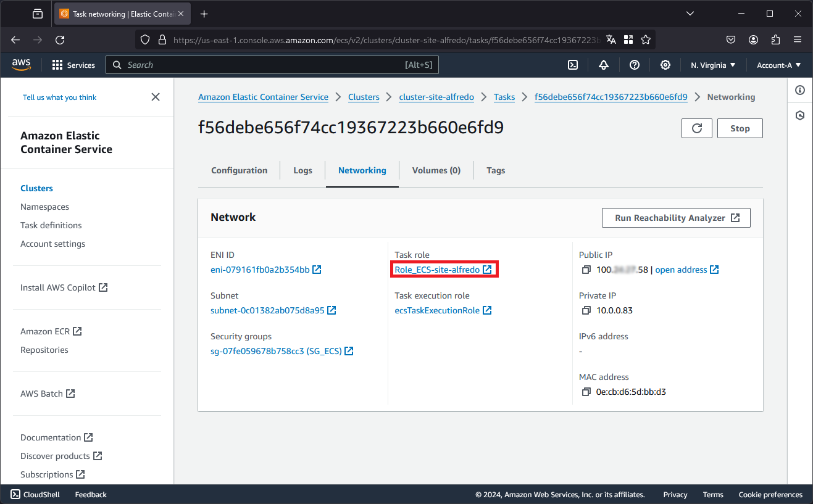Click the browser reload button

click(60, 39)
